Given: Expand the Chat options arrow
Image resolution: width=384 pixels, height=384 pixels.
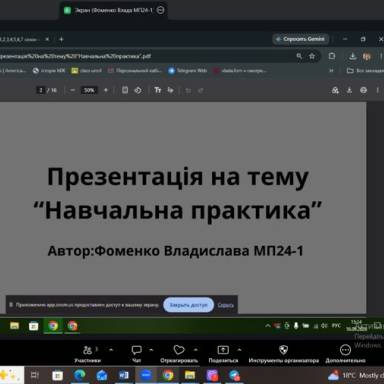Looking at the screenshot, I should (x=151, y=350).
